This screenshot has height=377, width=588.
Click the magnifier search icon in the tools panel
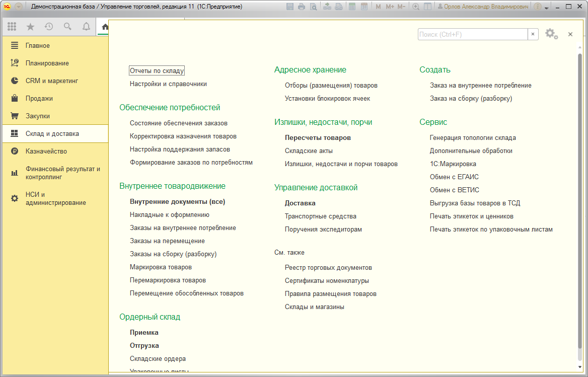pos(67,26)
